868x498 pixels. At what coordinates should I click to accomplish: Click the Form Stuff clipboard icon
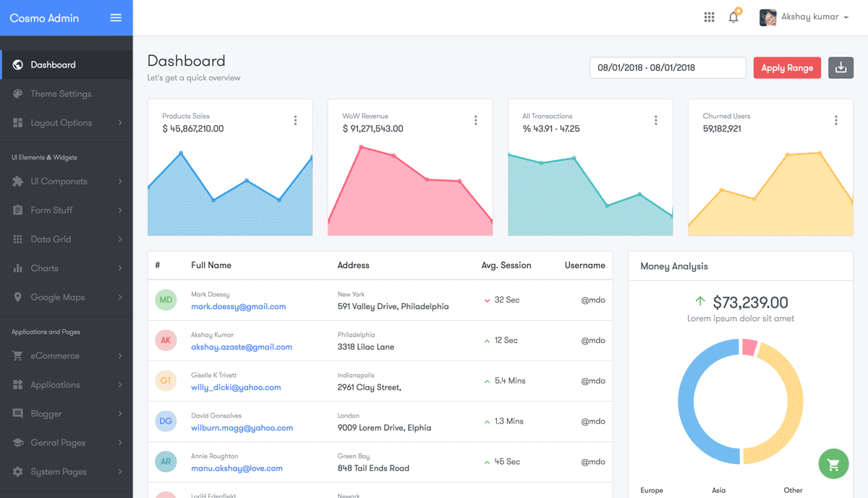click(17, 211)
